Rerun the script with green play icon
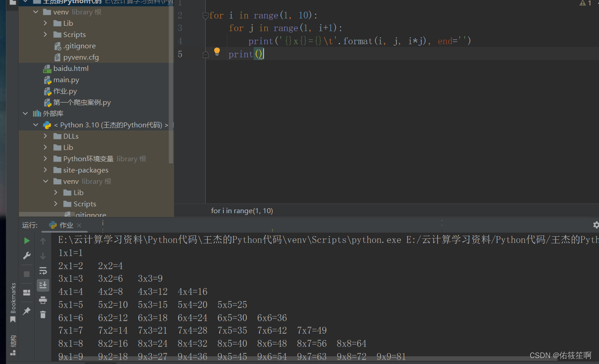 (27, 241)
